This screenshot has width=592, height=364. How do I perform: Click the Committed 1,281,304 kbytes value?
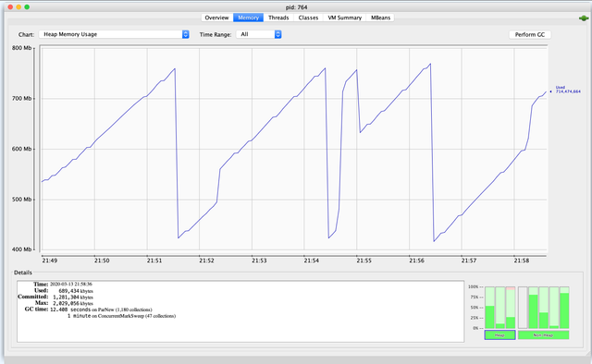click(x=73, y=297)
